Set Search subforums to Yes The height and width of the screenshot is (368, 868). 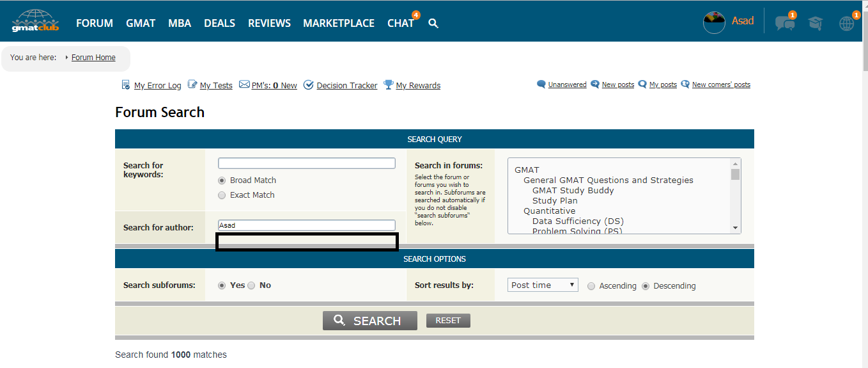coord(222,285)
